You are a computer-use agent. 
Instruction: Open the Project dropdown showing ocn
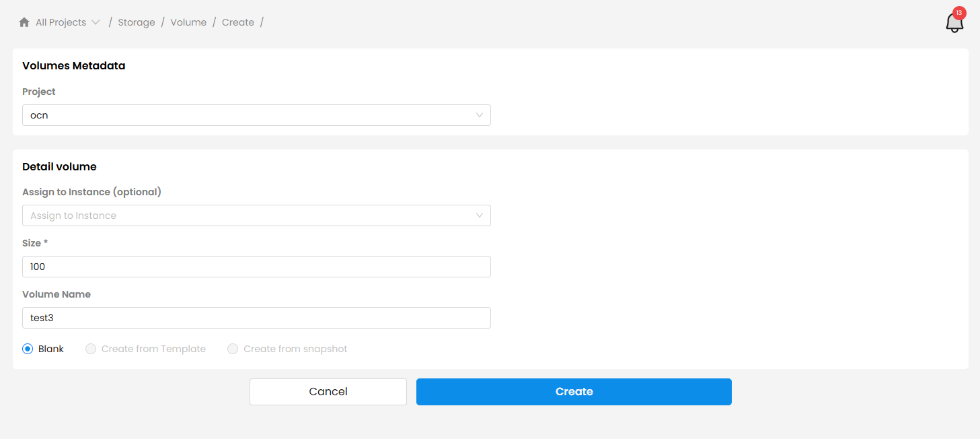tap(256, 115)
